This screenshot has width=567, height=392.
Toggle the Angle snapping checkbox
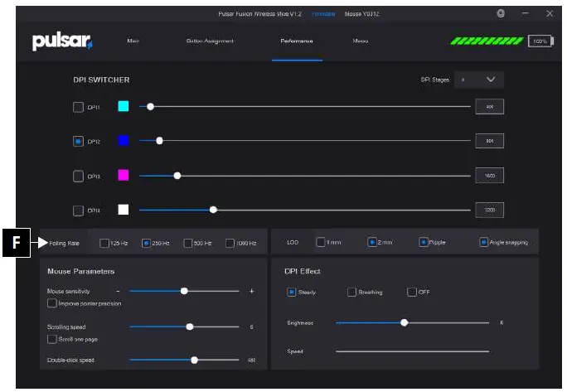pos(484,242)
